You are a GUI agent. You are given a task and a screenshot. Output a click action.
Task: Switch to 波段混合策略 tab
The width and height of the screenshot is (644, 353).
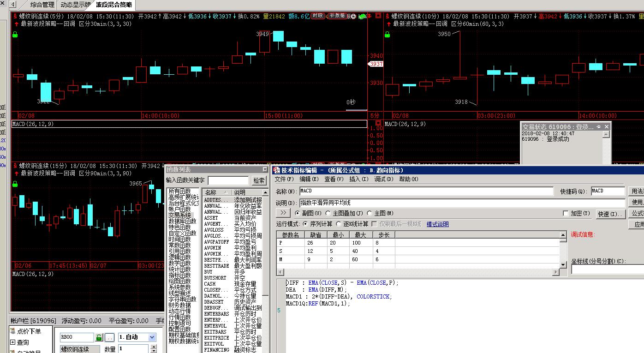tap(114, 5)
